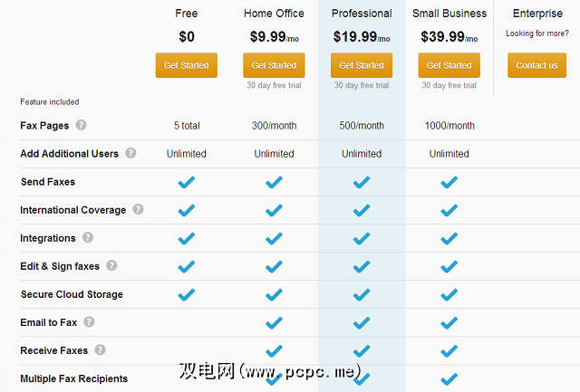Click the Secure Cloud Storage feature label
Viewport: 580px width, 392px height.
[x=72, y=294]
